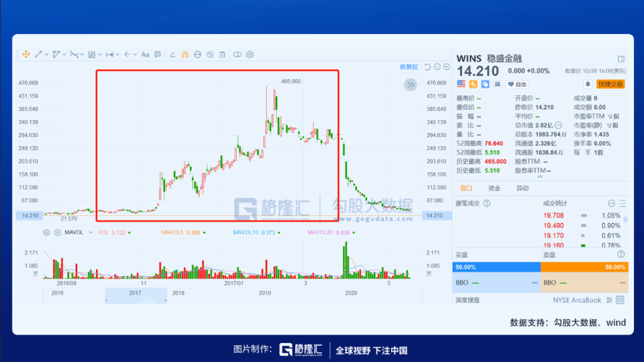Add WINS to 自选 watchlist
644x362 pixels.
[516, 84]
